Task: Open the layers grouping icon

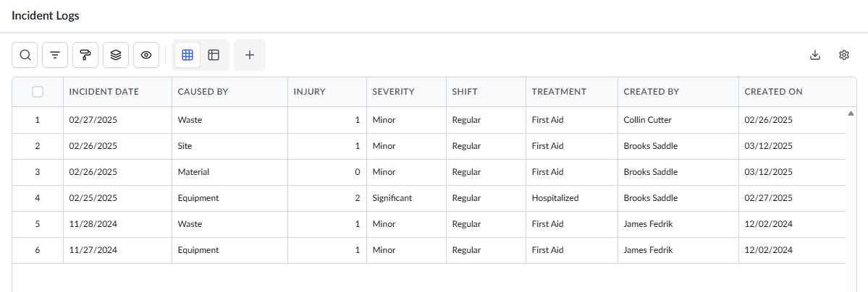Action: coord(116,55)
